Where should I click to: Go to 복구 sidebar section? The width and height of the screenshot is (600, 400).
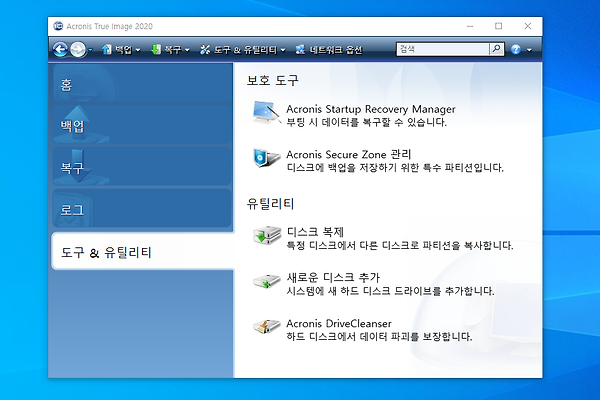point(141,168)
